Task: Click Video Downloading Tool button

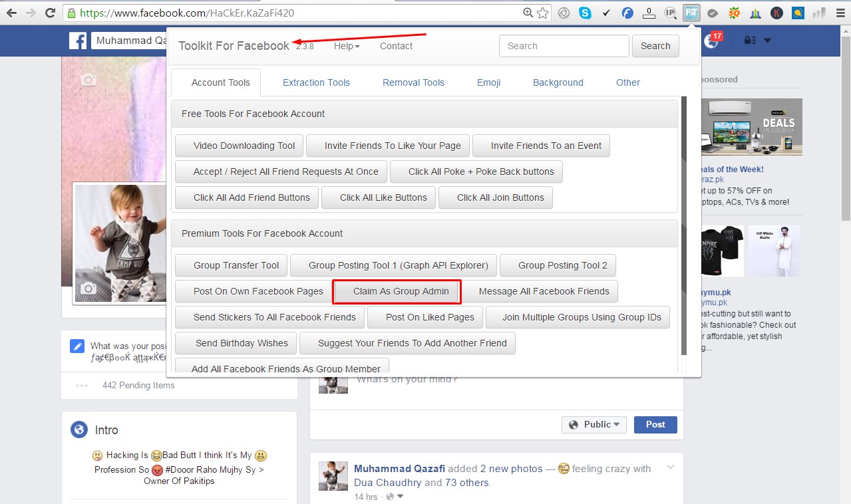Action: [240, 146]
